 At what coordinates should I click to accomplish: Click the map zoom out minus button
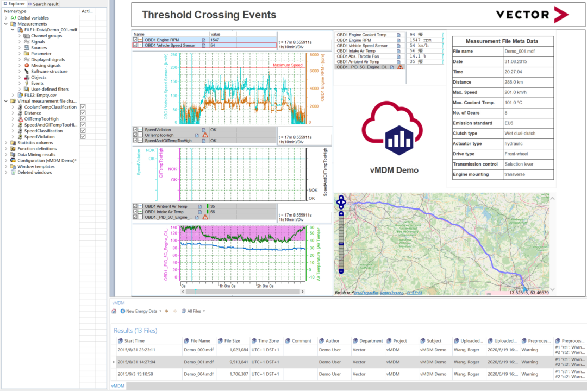[341, 271]
